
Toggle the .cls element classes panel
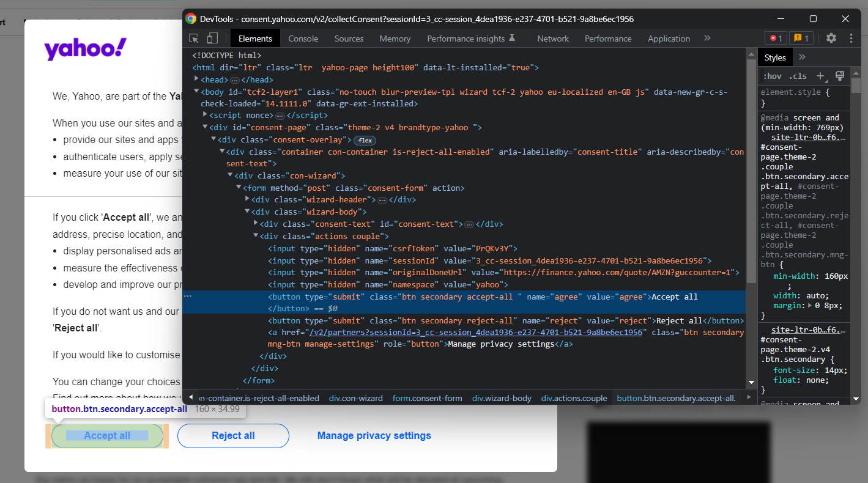[798, 76]
